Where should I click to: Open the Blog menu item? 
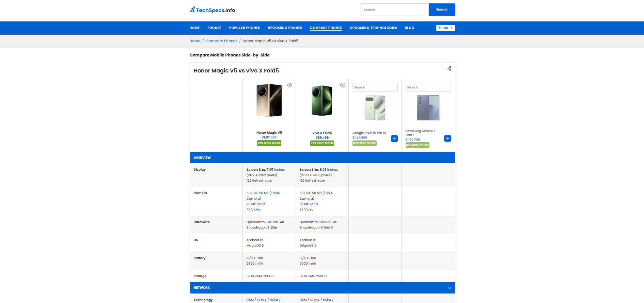[409, 28]
